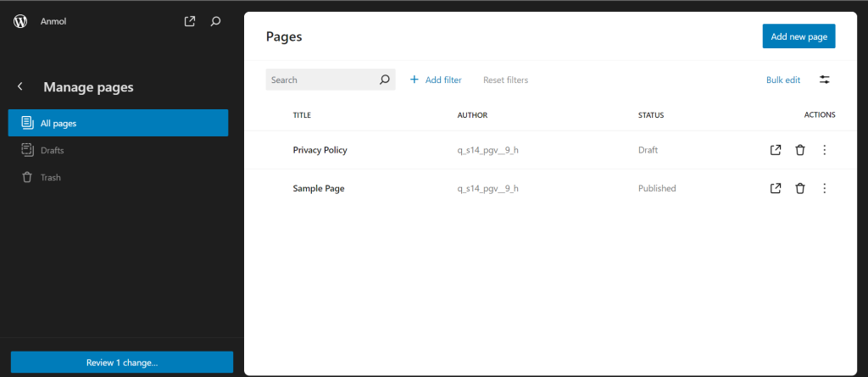The height and width of the screenshot is (377, 868).
Task: Click the All pages icon in sidebar
Action: [x=27, y=123]
